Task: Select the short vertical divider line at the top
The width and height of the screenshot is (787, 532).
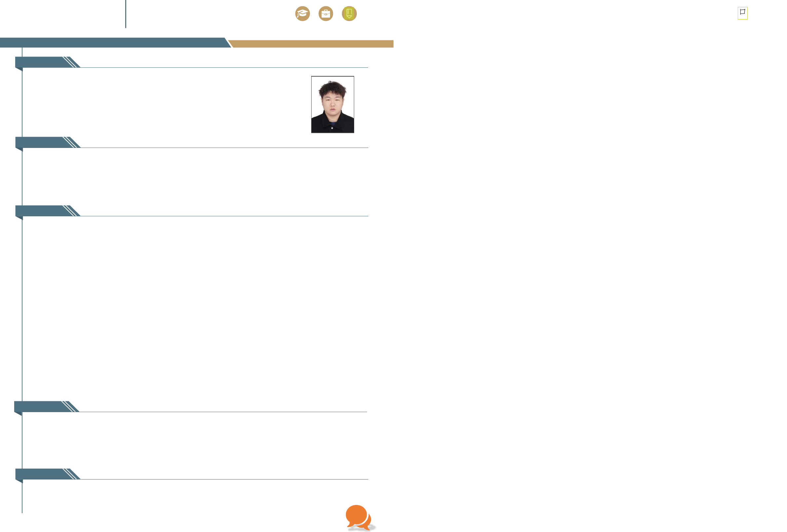Action: pyautogui.click(x=126, y=14)
